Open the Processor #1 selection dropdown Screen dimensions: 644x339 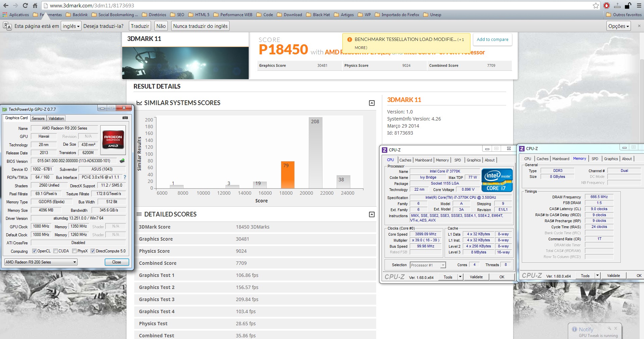[x=428, y=265]
